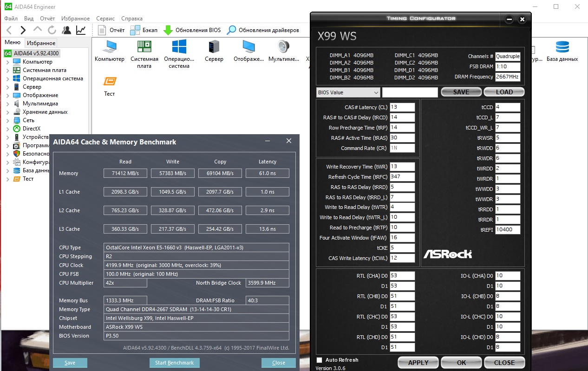Click the Back navigation arrow in AIDA64 toolbar
This screenshot has width=588, height=371.
tap(9, 30)
